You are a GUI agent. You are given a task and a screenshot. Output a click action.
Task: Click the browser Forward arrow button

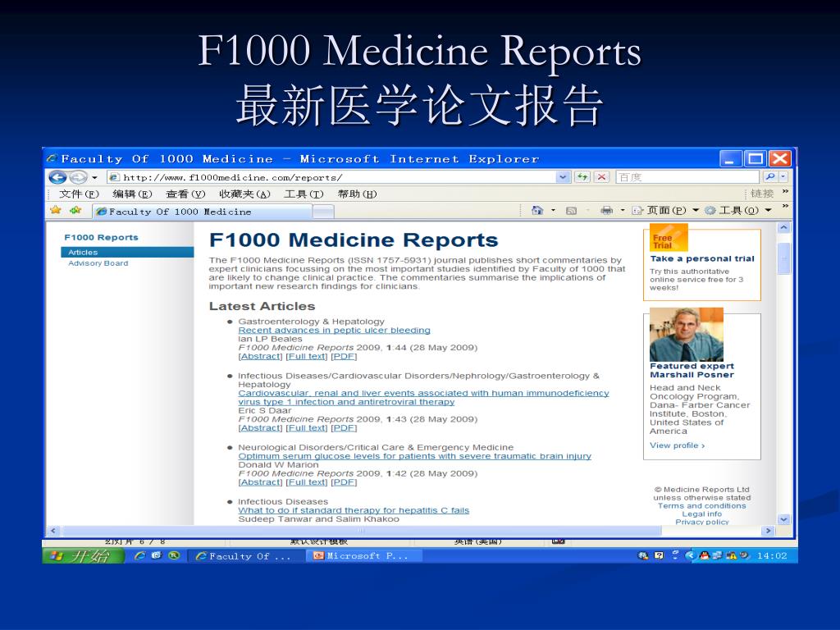(x=78, y=177)
